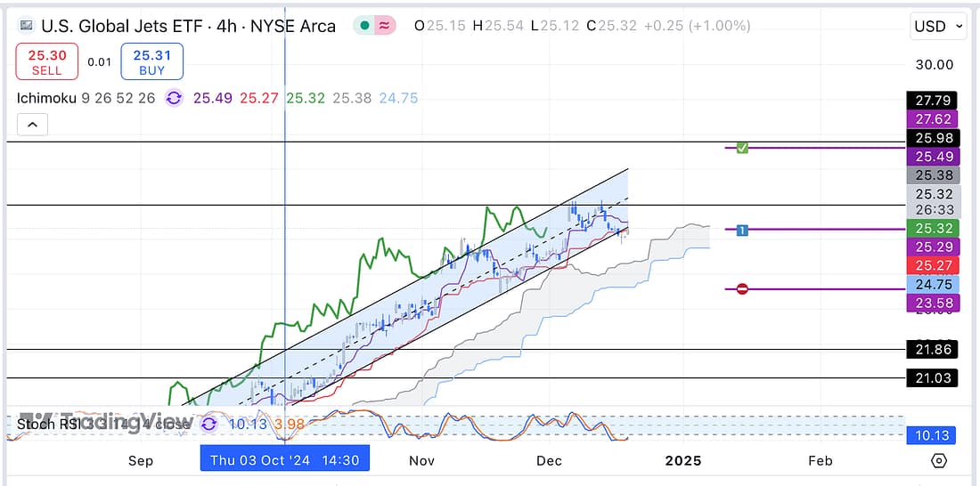Collapse the indicator legend with chevron
Viewport: 980px width, 486px height.
32,126
